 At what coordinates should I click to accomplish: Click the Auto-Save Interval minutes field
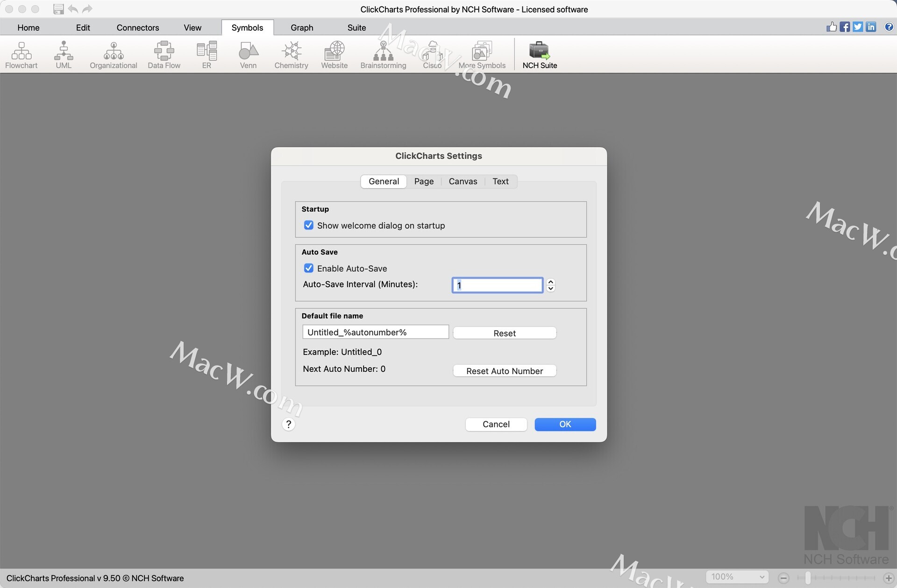pyautogui.click(x=498, y=285)
